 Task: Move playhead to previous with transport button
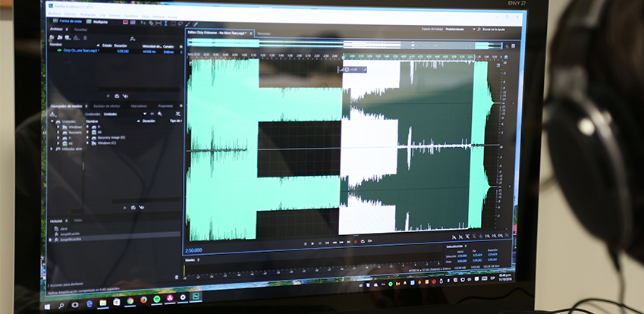pos(328,243)
